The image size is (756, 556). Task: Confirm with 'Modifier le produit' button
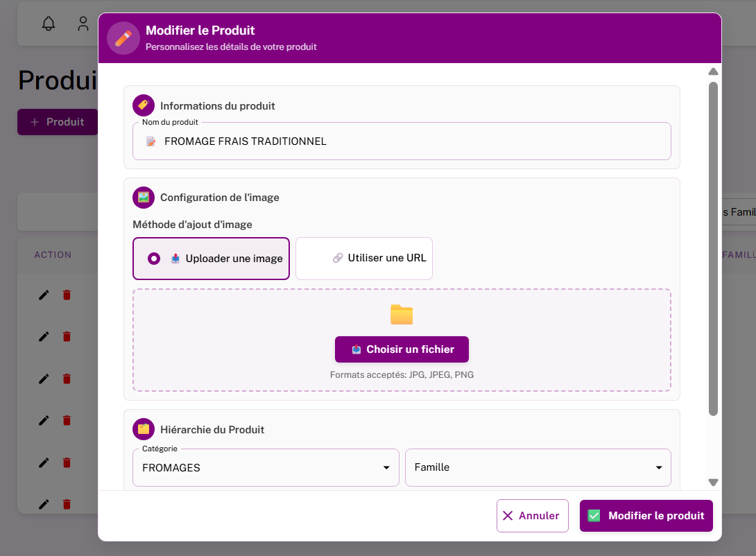[x=646, y=516]
